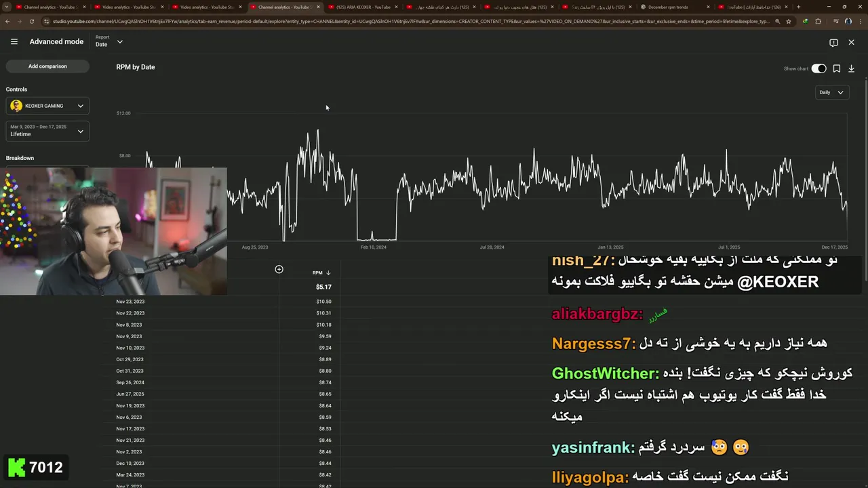The width and height of the screenshot is (868, 488).
Task: Click the browser address bar URL
Action: click(410, 21)
